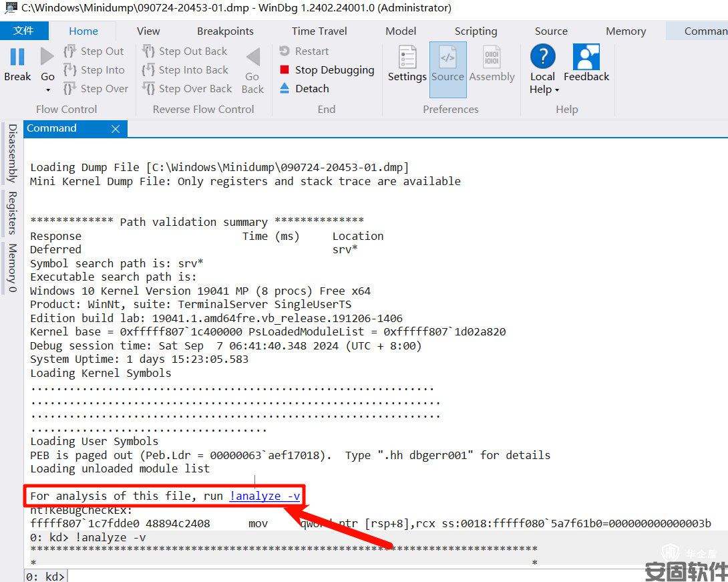The width and height of the screenshot is (728, 582).
Task: Click the Detach button
Action: [x=305, y=88]
